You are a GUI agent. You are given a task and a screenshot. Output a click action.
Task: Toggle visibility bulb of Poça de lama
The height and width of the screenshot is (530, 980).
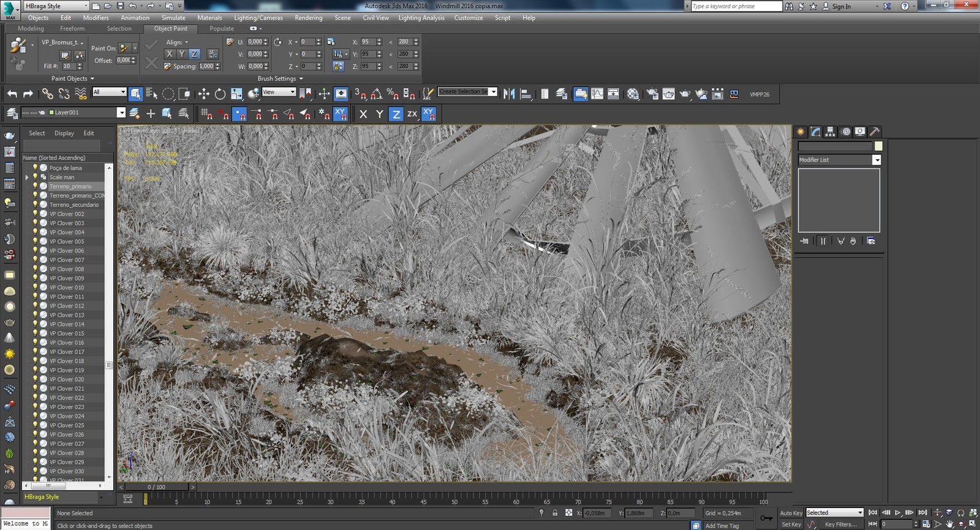click(x=35, y=167)
